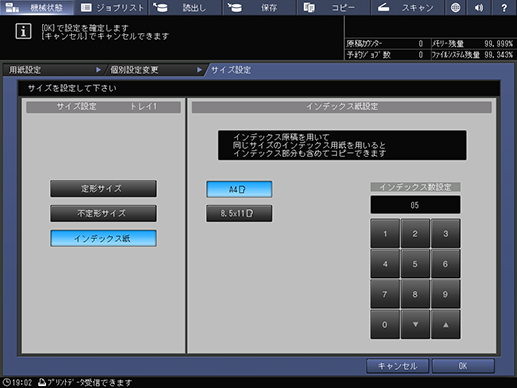Select the サイズ設定 breadcrumb
Image resolution: width=517 pixels, height=388 pixels.
point(231,70)
